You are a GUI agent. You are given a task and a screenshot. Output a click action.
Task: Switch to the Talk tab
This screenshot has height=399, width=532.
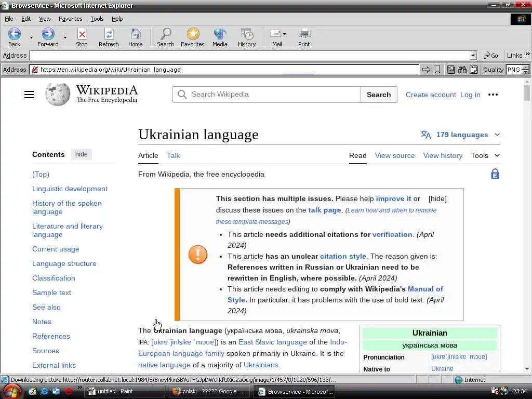[174, 155]
